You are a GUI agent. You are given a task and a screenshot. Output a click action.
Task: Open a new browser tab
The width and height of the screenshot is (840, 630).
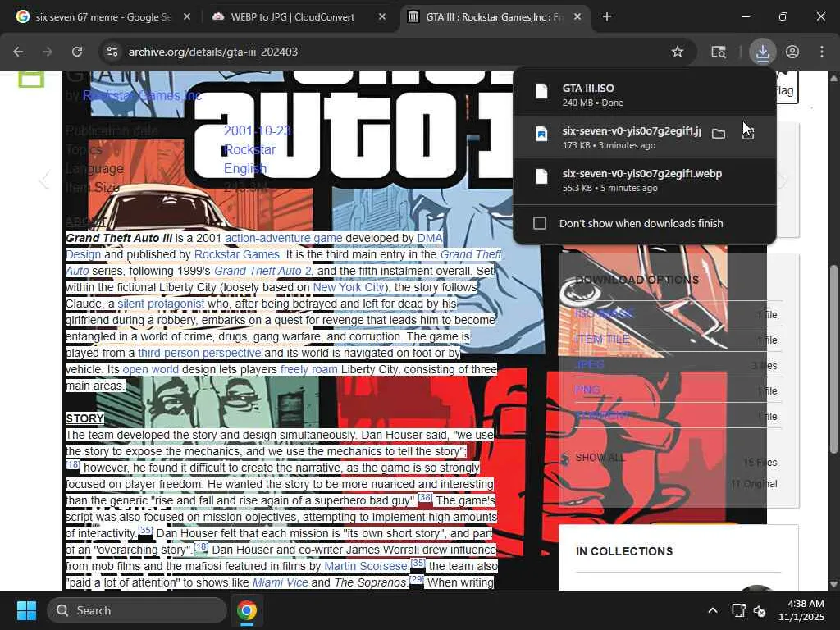(606, 16)
